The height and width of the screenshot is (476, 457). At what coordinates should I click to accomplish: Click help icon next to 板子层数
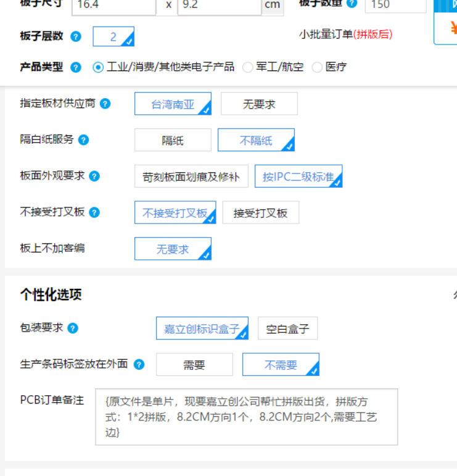coord(76,36)
